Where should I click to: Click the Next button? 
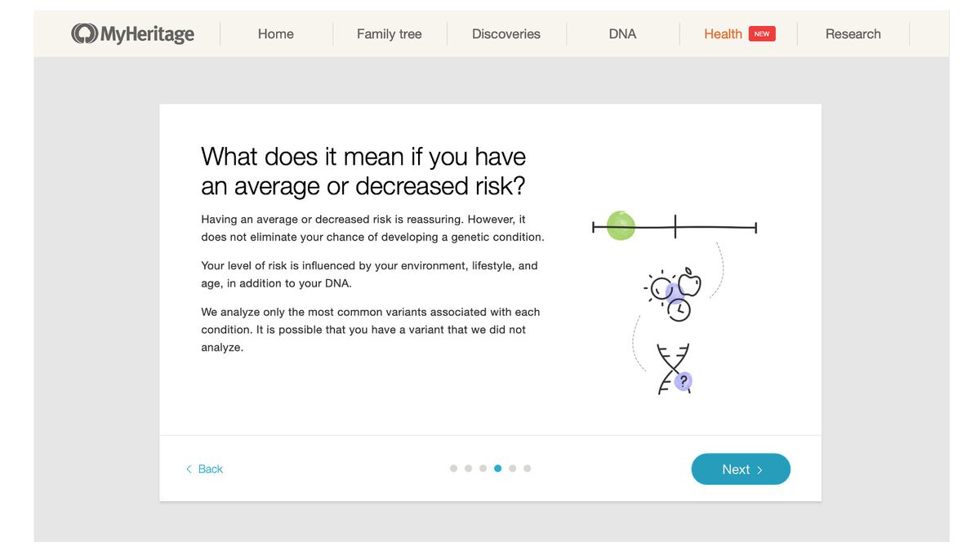(740, 469)
